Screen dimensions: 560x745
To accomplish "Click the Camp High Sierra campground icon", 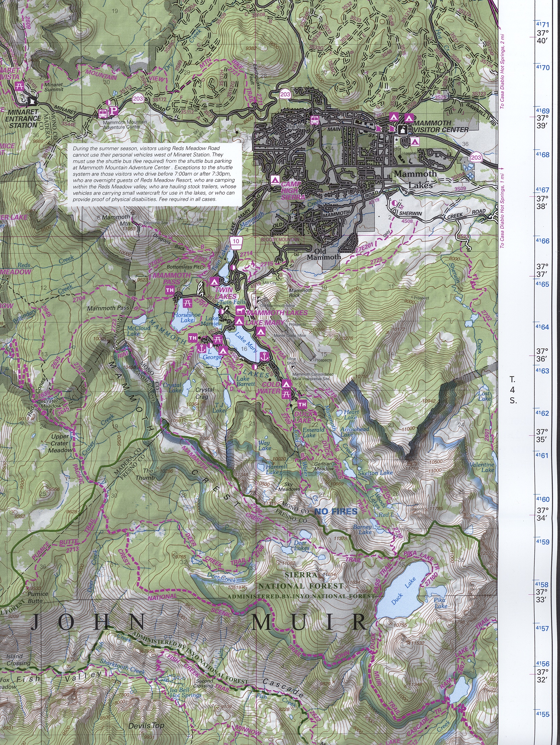I will 275,180.
